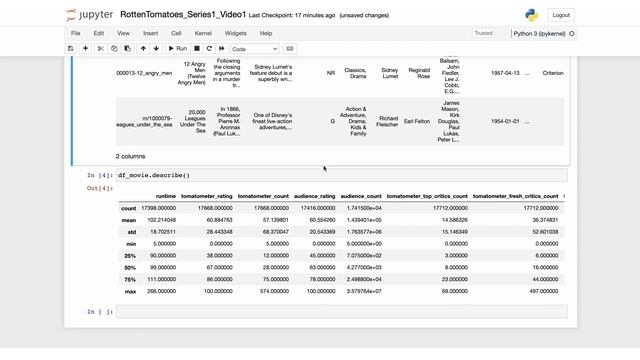The image size is (640, 360).
Task: Click the Python logo icon
Action: click(531, 15)
